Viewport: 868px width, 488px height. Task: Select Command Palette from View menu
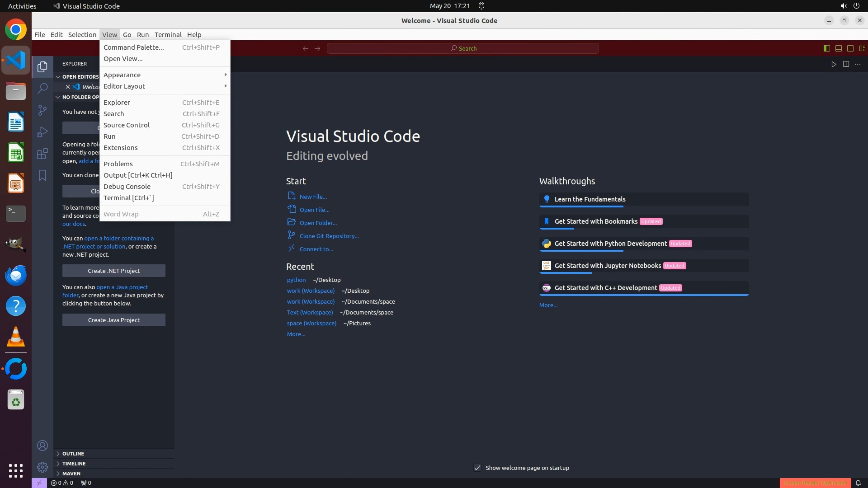coord(133,47)
